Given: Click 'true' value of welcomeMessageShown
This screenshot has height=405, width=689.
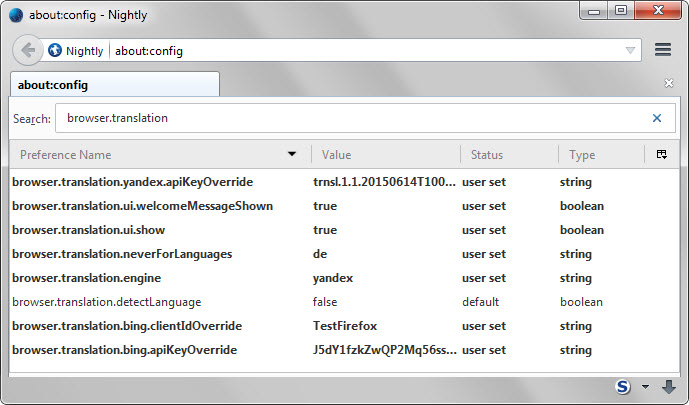Looking at the screenshot, I should coord(325,206).
